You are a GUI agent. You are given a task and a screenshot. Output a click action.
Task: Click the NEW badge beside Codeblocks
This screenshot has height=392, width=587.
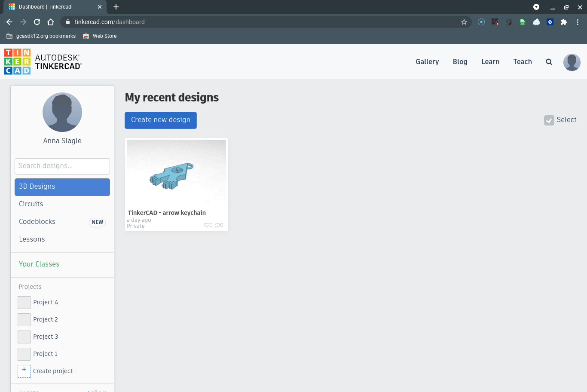[98, 222]
